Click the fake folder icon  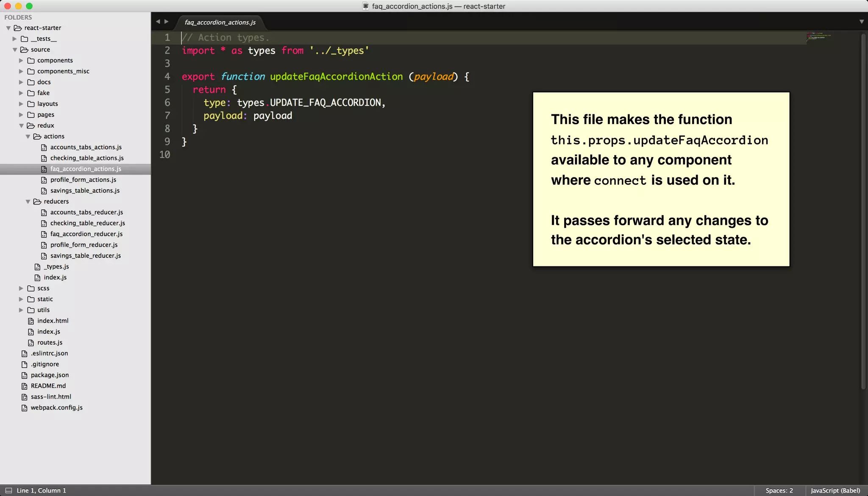tap(31, 93)
